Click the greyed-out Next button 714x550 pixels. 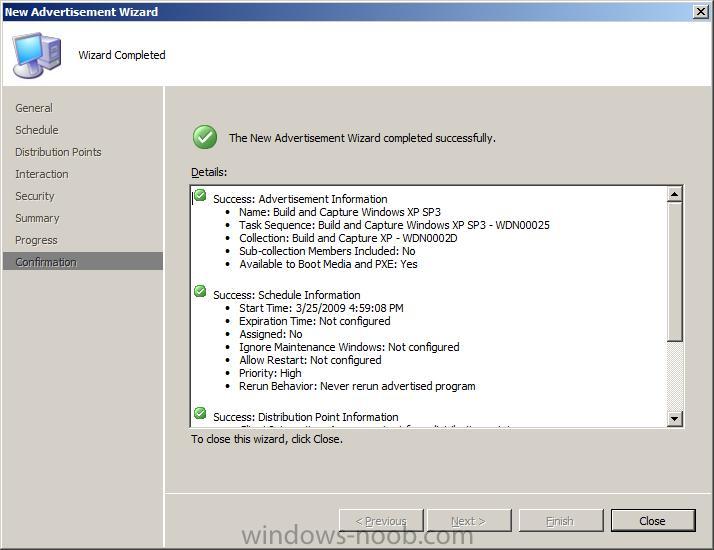469,520
